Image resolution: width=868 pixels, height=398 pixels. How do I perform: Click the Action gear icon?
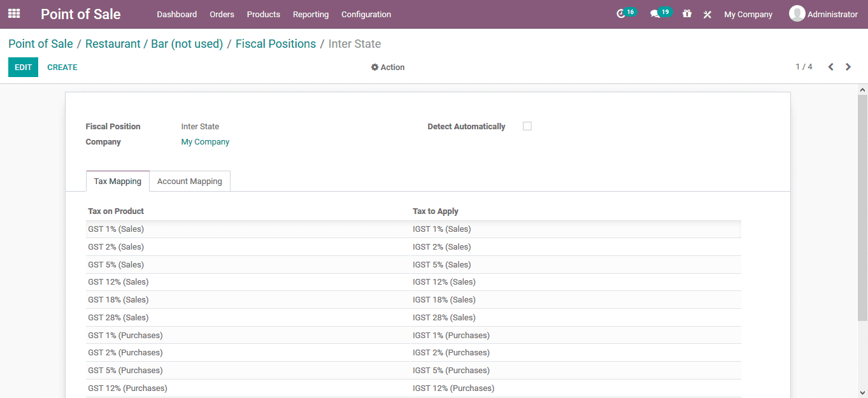click(x=387, y=67)
